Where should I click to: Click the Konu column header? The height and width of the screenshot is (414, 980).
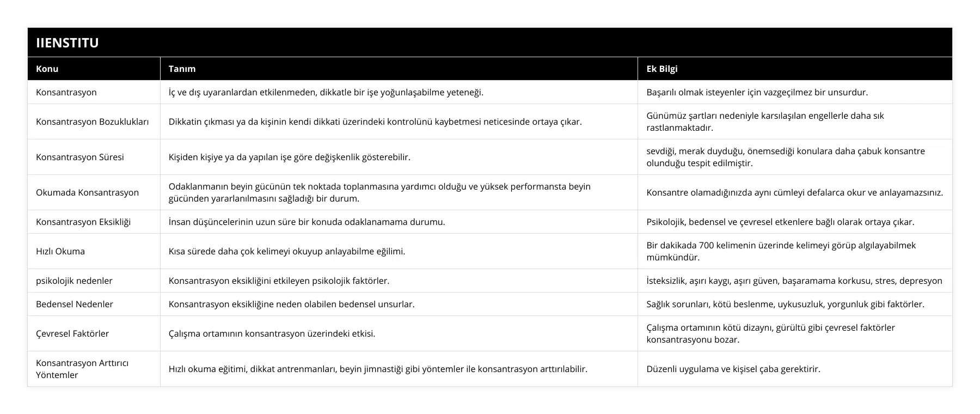(x=47, y=69)
